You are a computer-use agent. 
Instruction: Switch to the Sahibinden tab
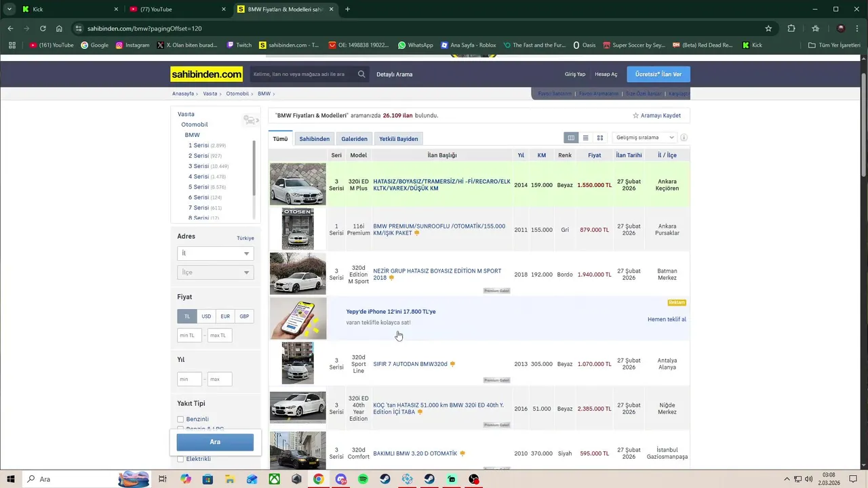315,139
